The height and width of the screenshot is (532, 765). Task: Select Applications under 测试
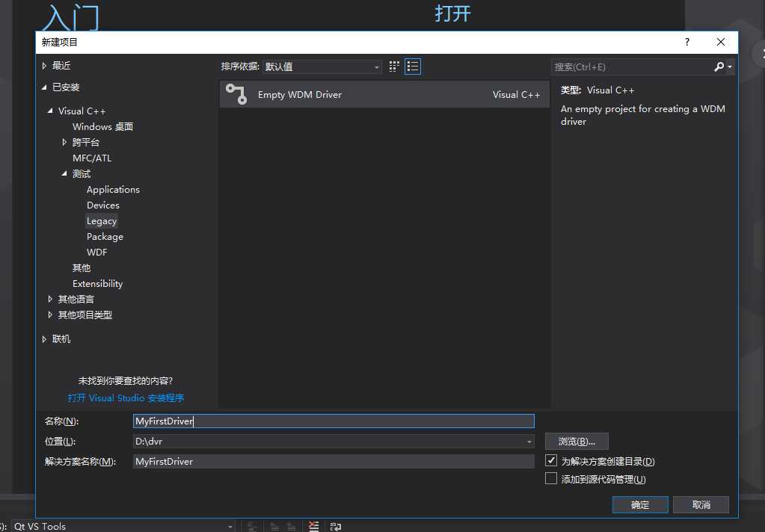[113, 190]
